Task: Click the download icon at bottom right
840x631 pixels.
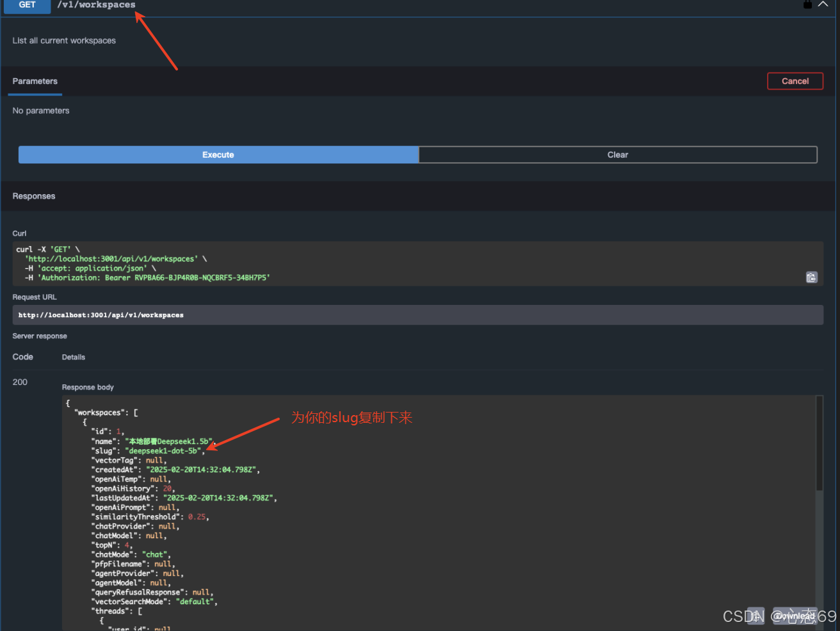Action: click(x=755, y=616)
